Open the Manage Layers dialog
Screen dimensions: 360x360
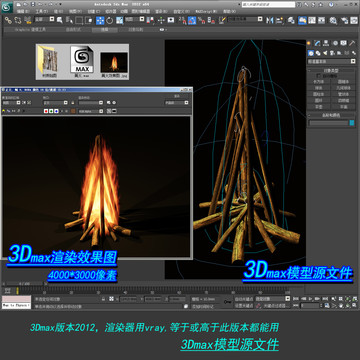click(291, 20)
